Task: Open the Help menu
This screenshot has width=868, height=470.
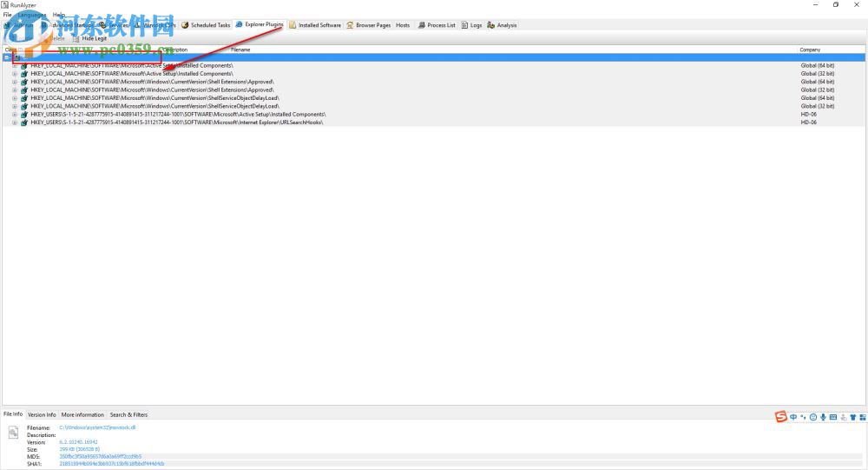Action: [x=59, y=15]
